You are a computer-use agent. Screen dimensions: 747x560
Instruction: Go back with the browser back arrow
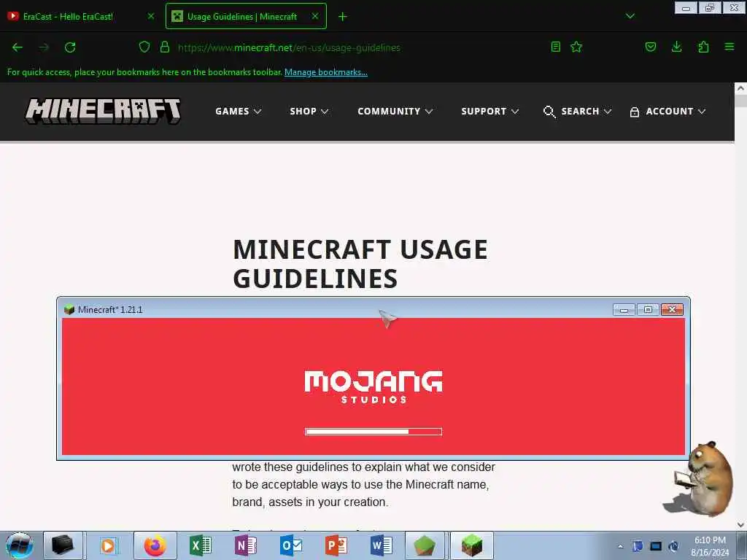click(x=18, y=47)
